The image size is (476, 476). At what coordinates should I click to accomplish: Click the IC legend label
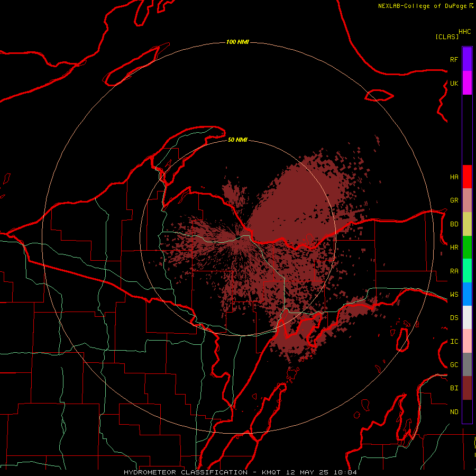[454, 342]
